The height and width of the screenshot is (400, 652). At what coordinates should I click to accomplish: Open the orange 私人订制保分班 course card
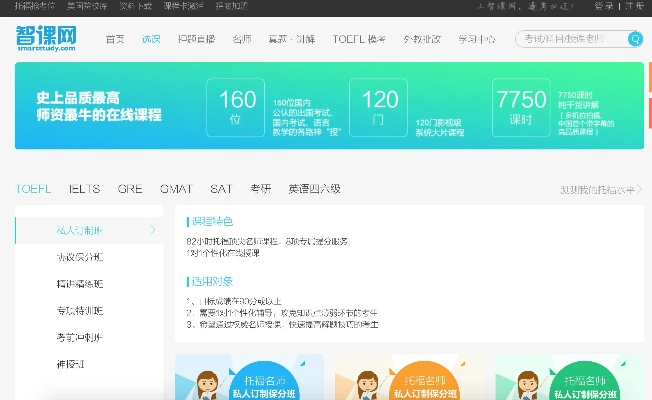[410, 377]
